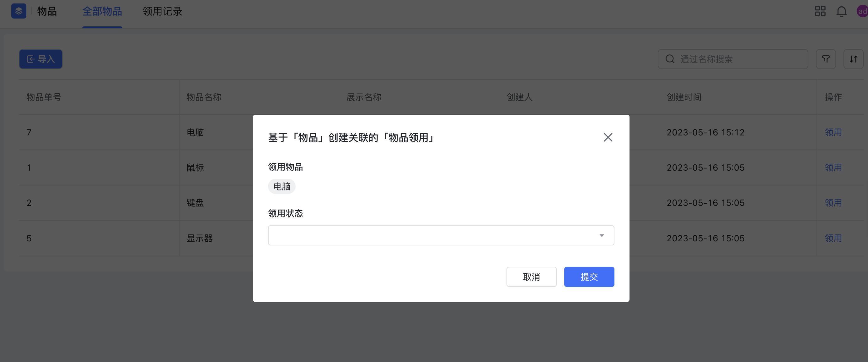This screenshot has height=362, width=868.
Task: Click the 创建时间 column header
Action: (684, 97)
